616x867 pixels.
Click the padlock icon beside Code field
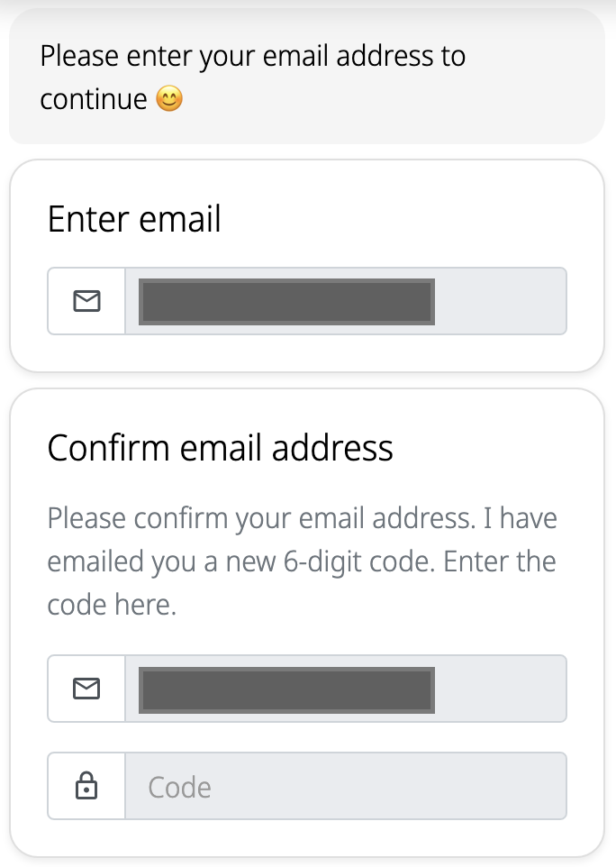[x=86, y=787]
